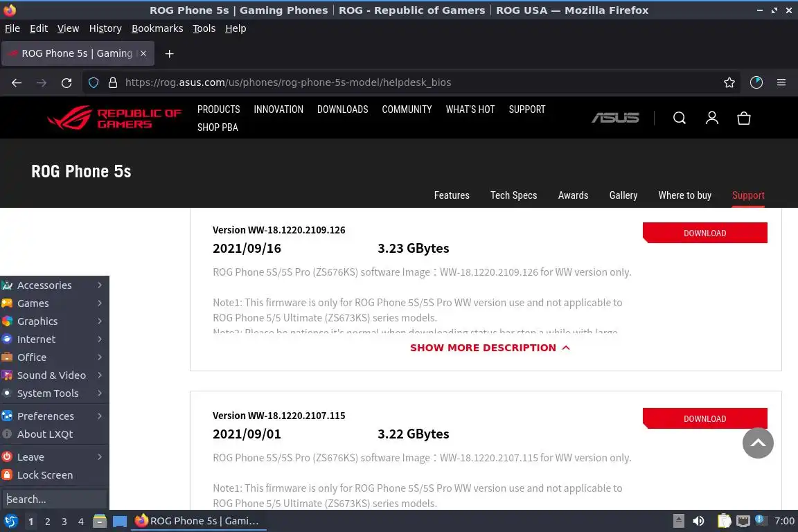Image resolution: width=798 pixels, height=532 pixels.
Task: Open the Help menu
Action: (236, 28)
